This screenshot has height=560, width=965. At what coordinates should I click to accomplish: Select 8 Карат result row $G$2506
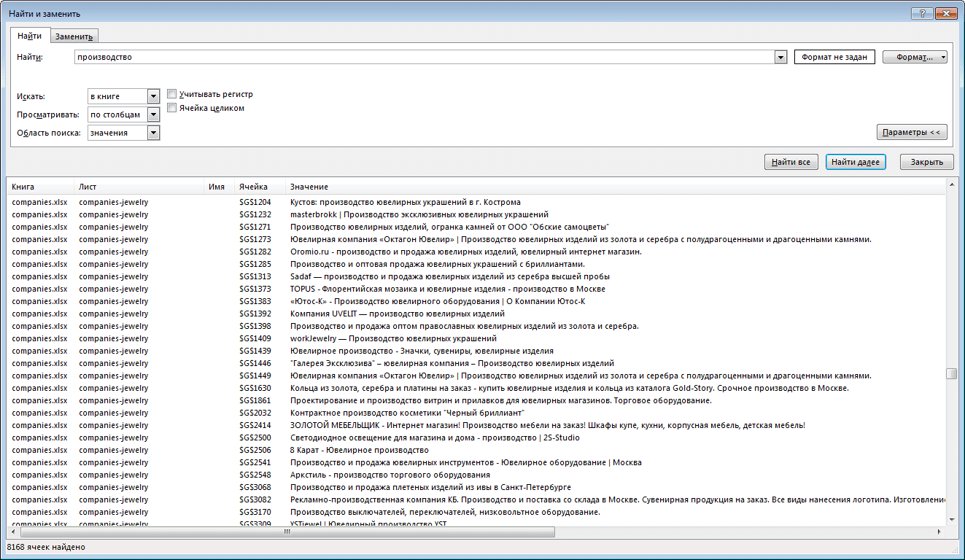[476, 450]
